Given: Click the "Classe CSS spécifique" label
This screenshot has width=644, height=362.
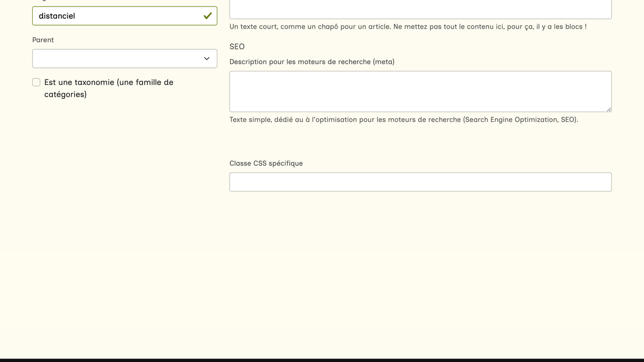Looking at the screenshot, I should click(x=266, y=163).
